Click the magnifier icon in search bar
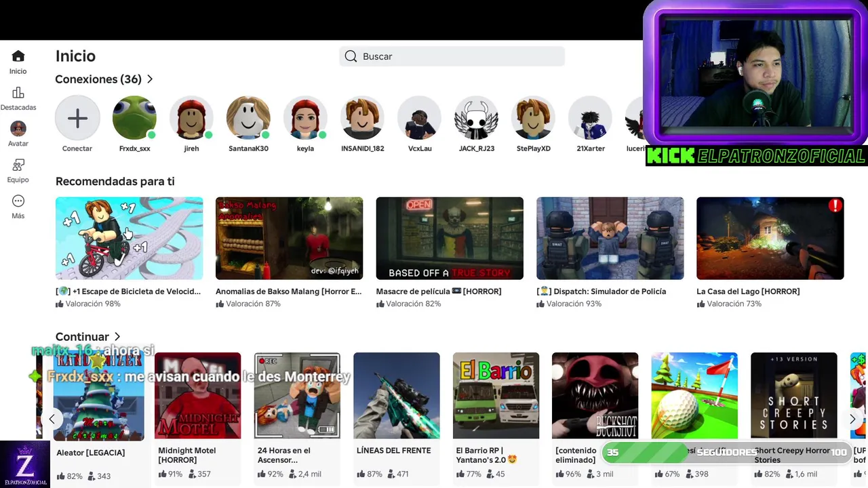868x488 pixels. point(351,56)
